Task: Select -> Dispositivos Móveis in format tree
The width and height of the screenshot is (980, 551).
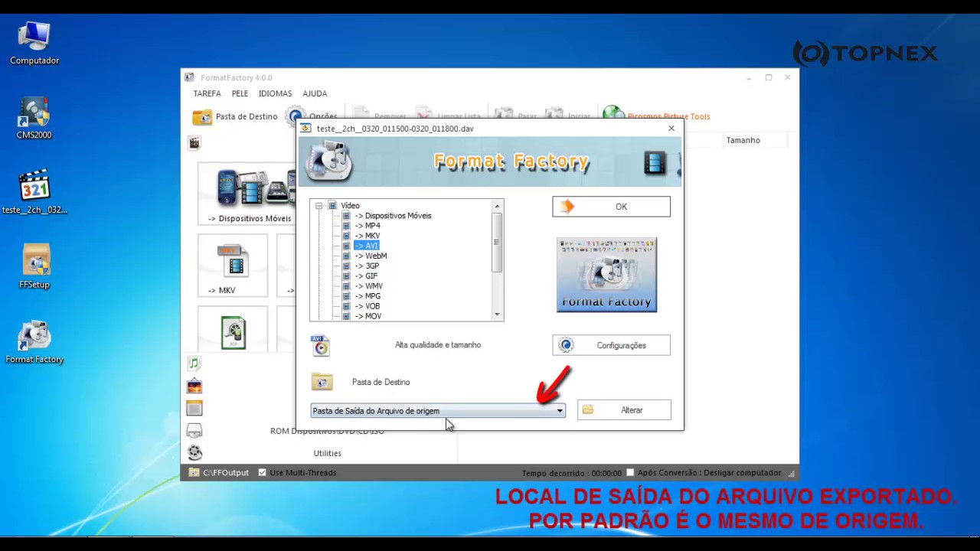Action: 393,216
